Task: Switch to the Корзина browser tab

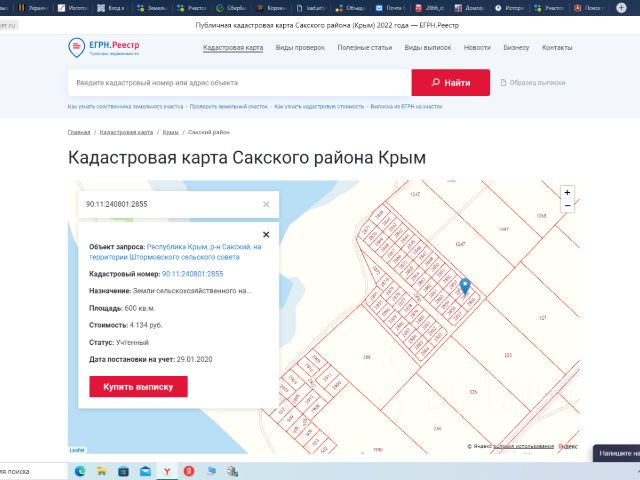Action: (271, 8)
